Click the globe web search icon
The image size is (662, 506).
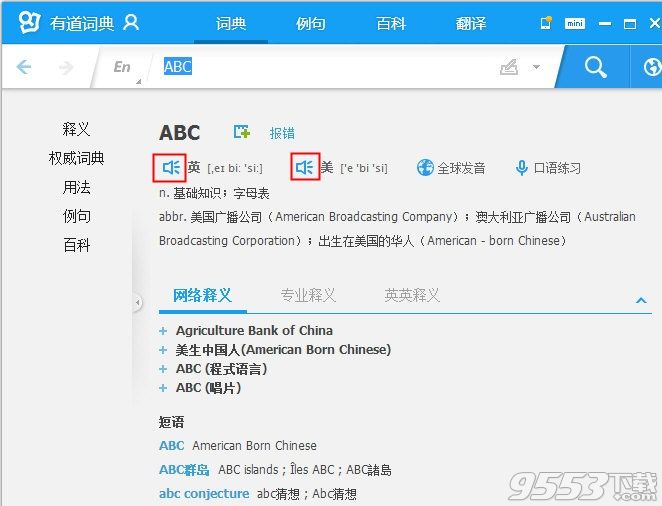(x=651, y=67)
